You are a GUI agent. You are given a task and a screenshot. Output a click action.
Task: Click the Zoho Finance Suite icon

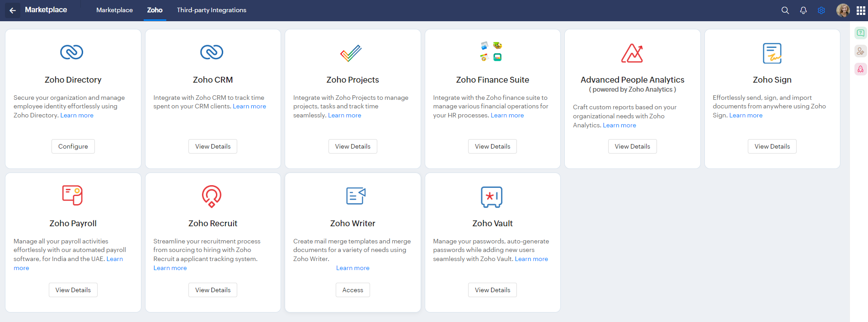coord(491,51)
